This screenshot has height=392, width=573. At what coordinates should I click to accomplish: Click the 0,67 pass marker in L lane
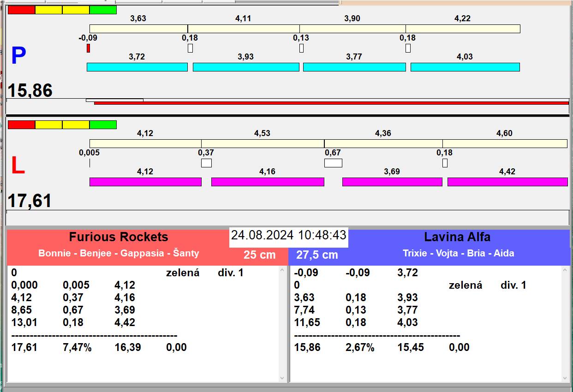point(333,163)
